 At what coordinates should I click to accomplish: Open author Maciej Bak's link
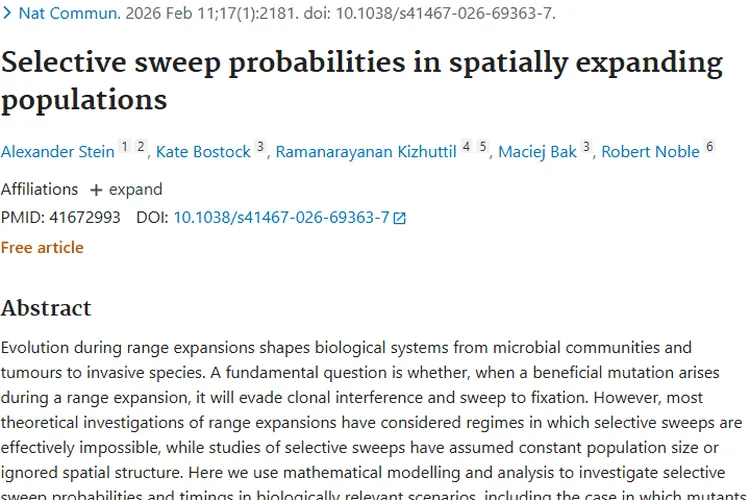(537, 152)
